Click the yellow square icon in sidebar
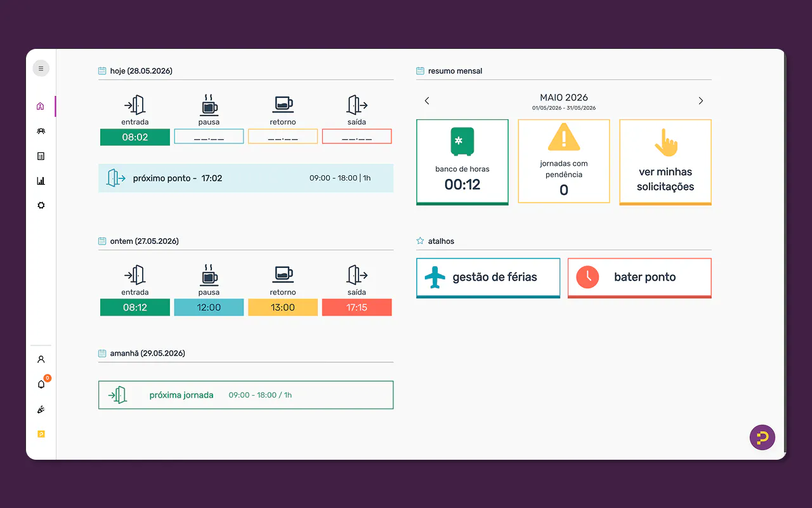 click(x=41, y=434)
